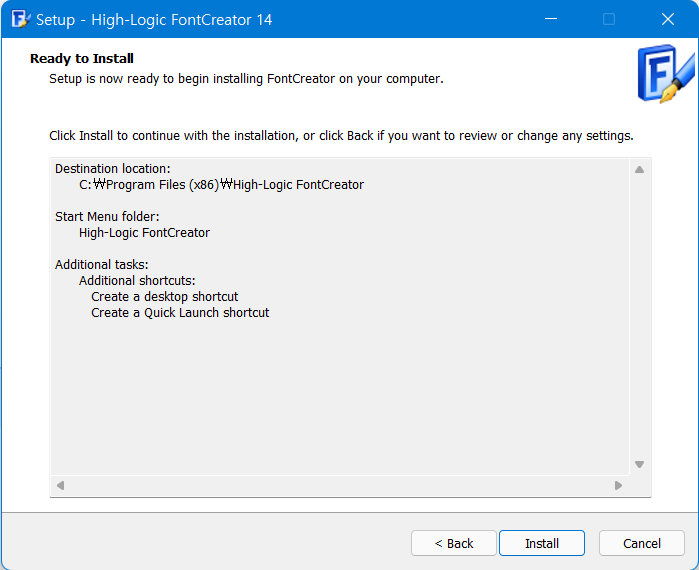
Task: Click the 'Additional tasks:' label
Action: 102,265
